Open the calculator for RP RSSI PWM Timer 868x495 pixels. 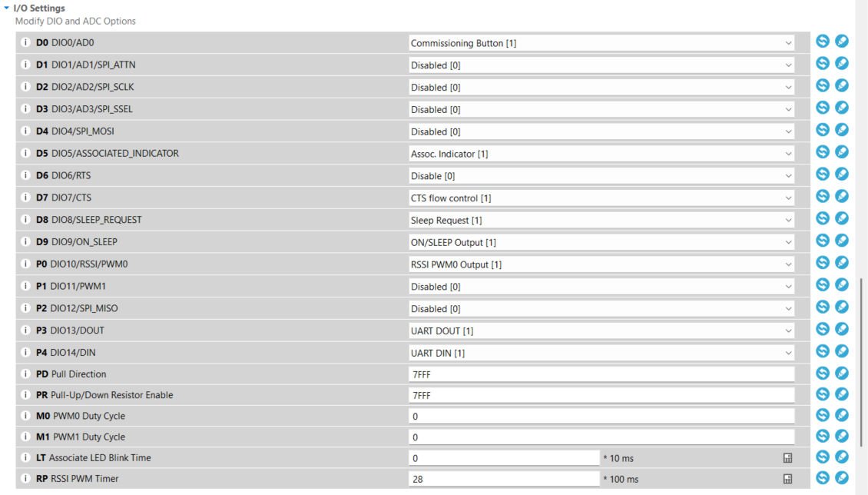[x=787, y=479]
